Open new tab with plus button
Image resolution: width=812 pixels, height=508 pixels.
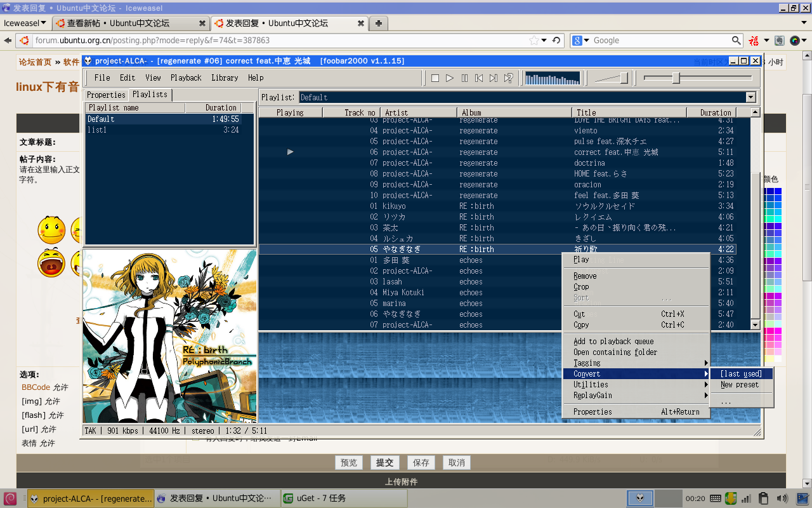click(379, 23)
